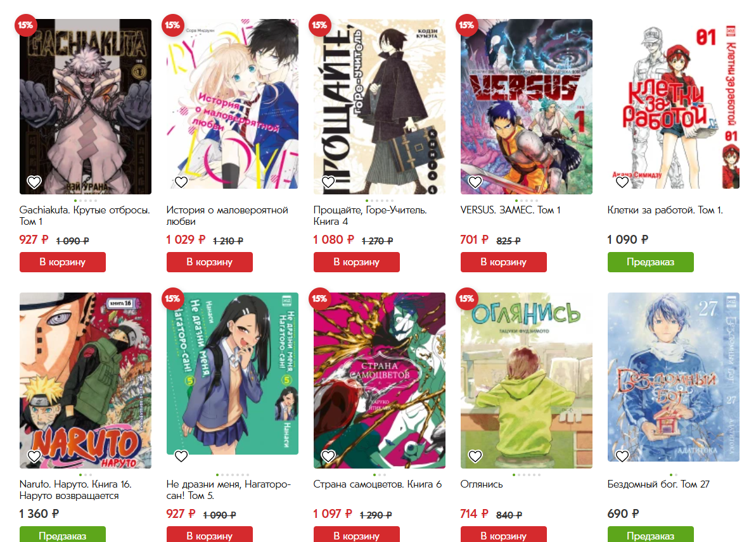Add Gachiakuta Том 1 to favorites heart
The image size is (756, 542).
[34, 182]
